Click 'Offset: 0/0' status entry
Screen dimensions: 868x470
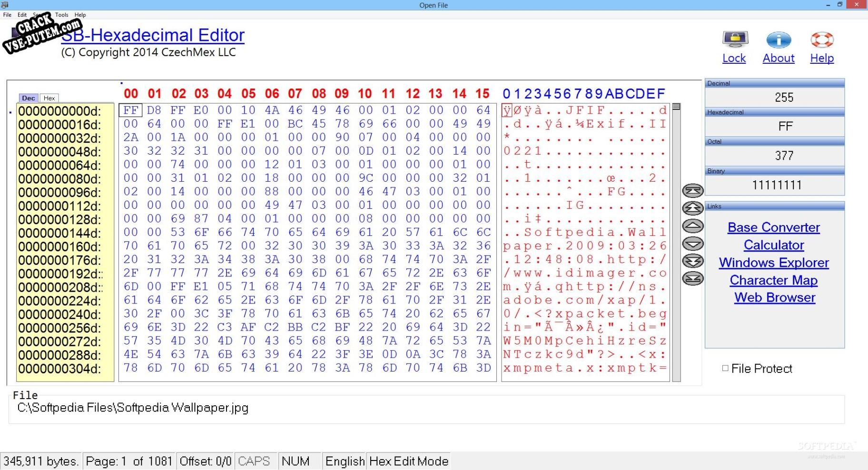click(x=206, y=461)
